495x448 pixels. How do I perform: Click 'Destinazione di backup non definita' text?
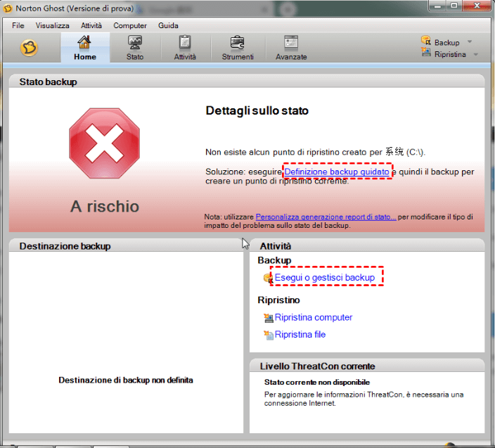(126, 380)
